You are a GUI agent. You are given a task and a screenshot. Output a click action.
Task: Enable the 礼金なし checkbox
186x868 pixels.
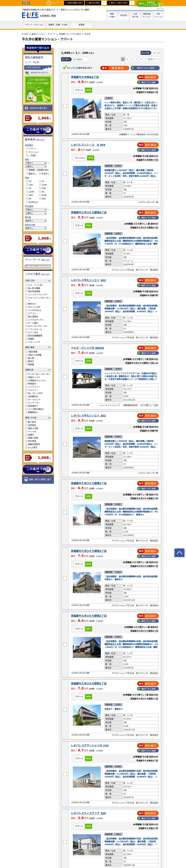[x=40, y=174]
